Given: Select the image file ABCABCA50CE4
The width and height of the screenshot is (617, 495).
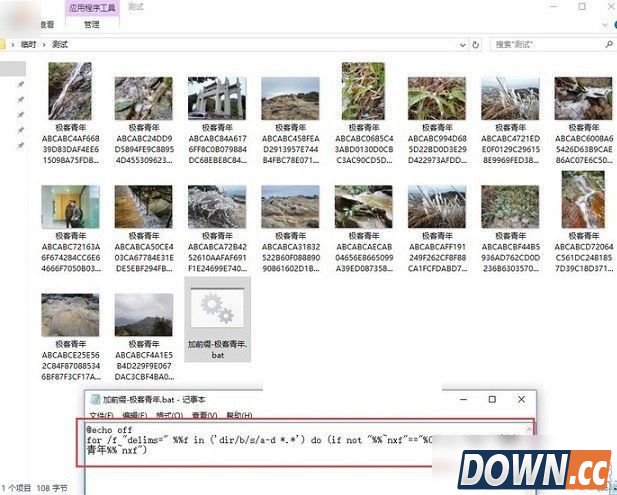Looking at the screenshot, I should click(x=144, y=207).
